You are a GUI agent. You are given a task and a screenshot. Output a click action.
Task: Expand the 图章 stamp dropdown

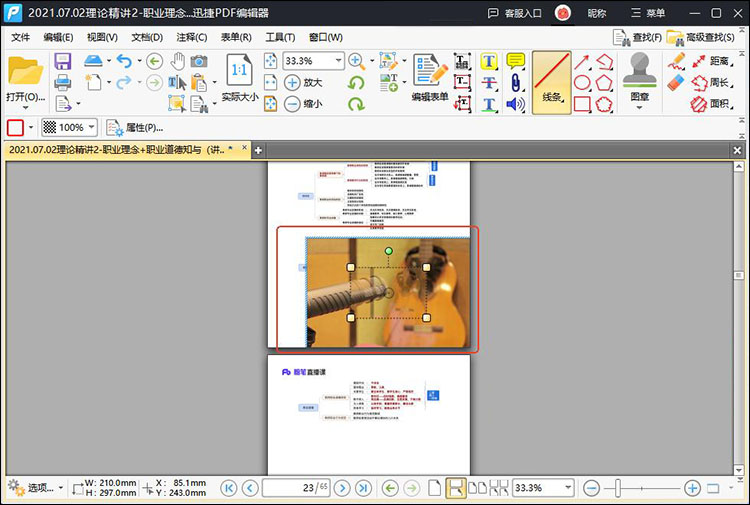pyautogui.click(x=640, y=108)
